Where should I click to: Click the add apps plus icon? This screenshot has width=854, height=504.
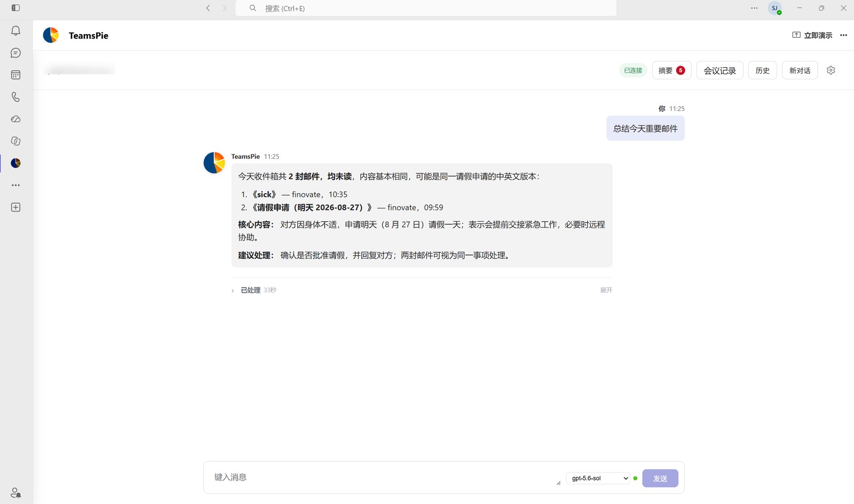pyautogui.click(x=15, y=207)
